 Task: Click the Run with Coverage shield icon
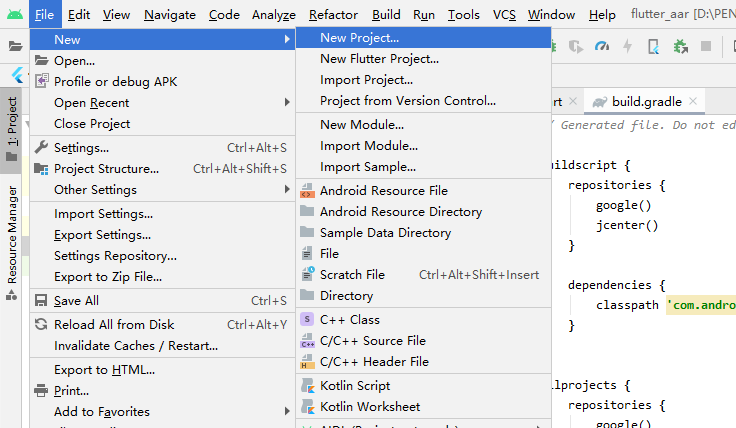[x=576, y=46]
